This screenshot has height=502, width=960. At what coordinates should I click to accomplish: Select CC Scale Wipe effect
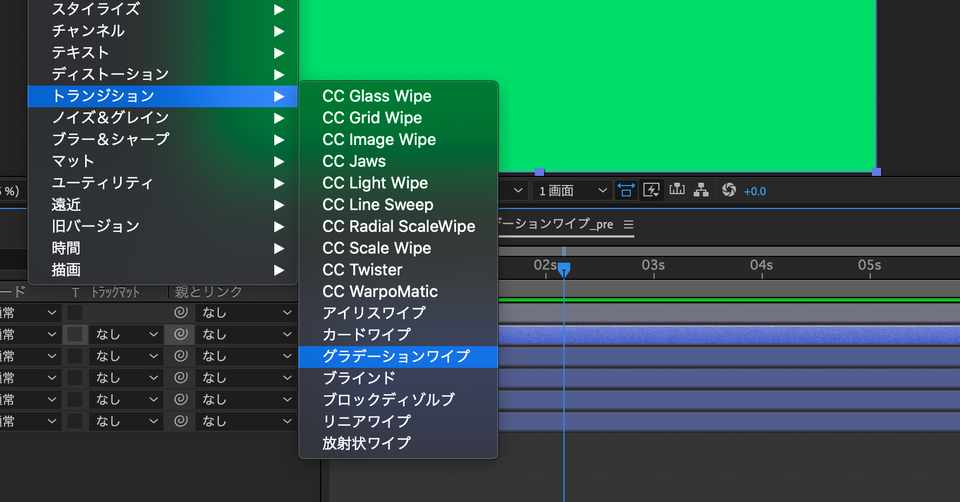(x=399, y=248)
